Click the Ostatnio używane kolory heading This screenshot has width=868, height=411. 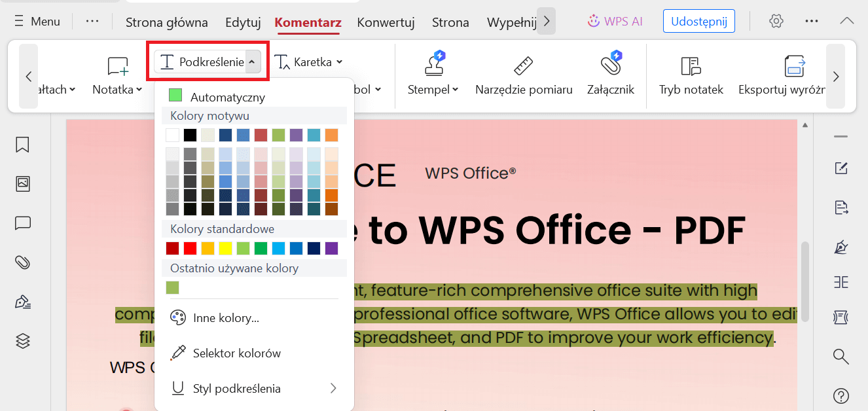tap(234, 268)
